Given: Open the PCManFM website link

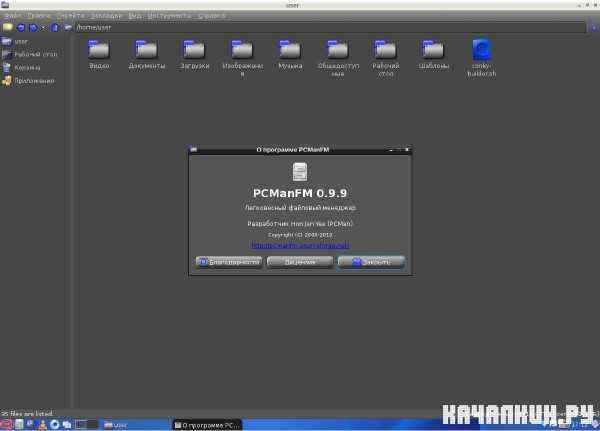Looking at the screenshot, I should [x=300, y=245].
